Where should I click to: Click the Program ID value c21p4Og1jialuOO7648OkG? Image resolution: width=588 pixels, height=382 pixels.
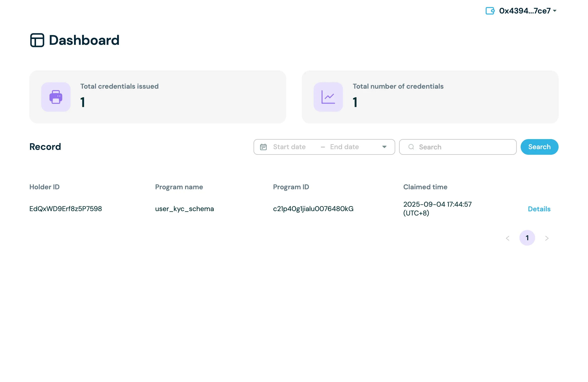313,209
